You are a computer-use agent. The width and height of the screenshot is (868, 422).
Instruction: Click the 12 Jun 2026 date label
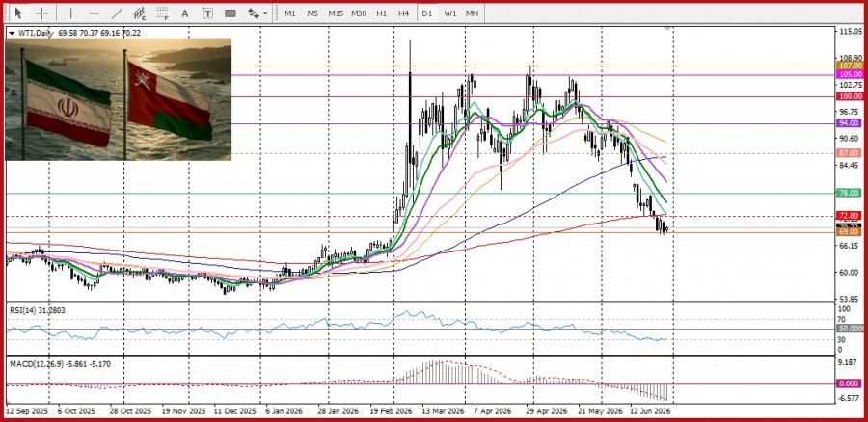point(651,411)
